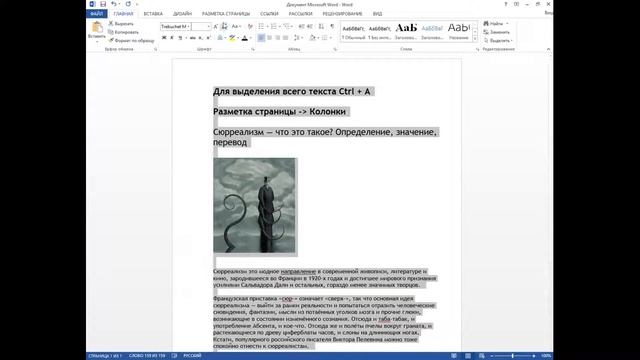This screenshot has width=640, height=360.
Task: Expand the styles gallery more arrow
Action: pyautogui.click(x=475, y=39)
